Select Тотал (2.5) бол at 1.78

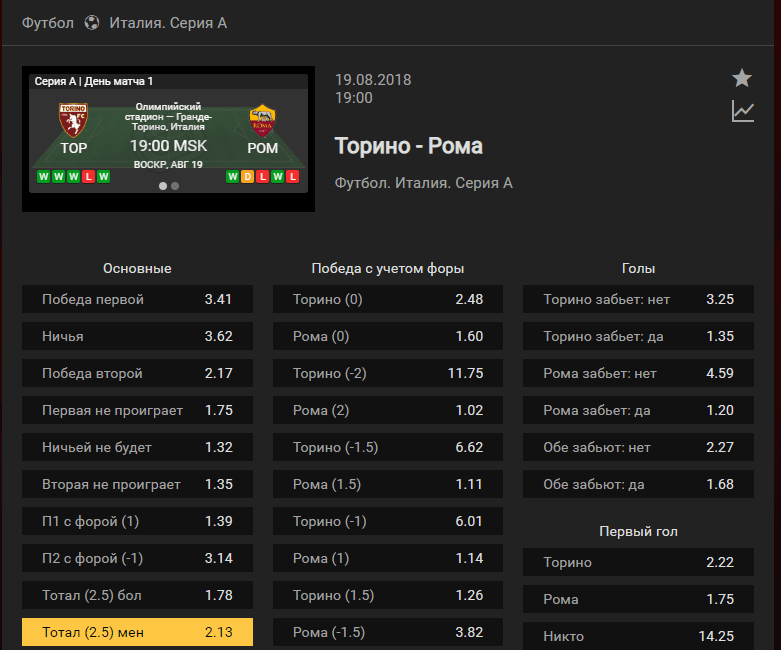coord(137,595)
